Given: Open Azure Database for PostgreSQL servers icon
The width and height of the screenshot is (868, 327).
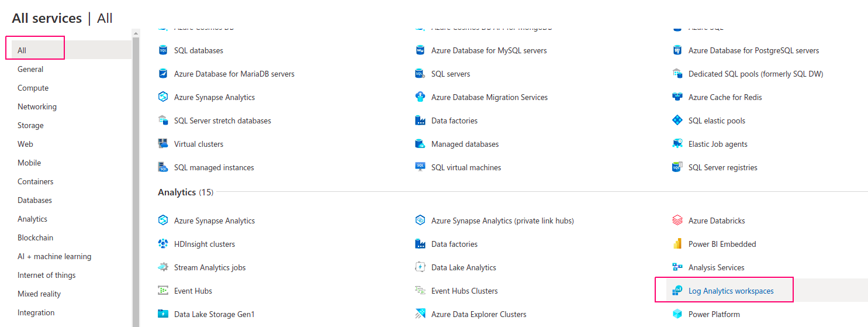Looking at the screenshot, I should (677, 50).
